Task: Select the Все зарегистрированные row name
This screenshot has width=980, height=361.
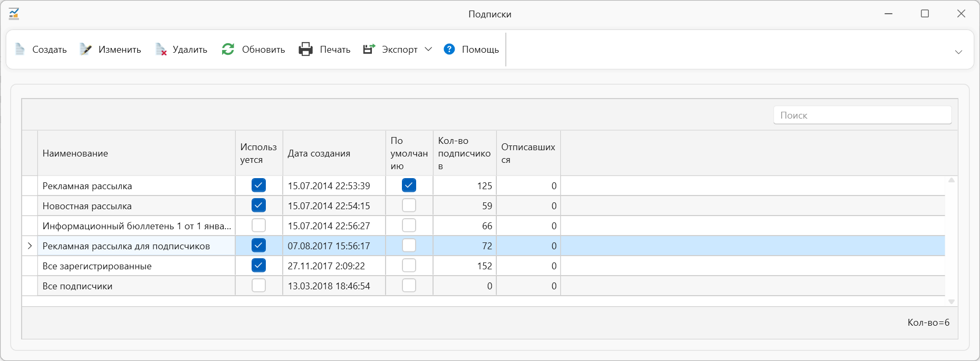Action: [x=97, y=266]
